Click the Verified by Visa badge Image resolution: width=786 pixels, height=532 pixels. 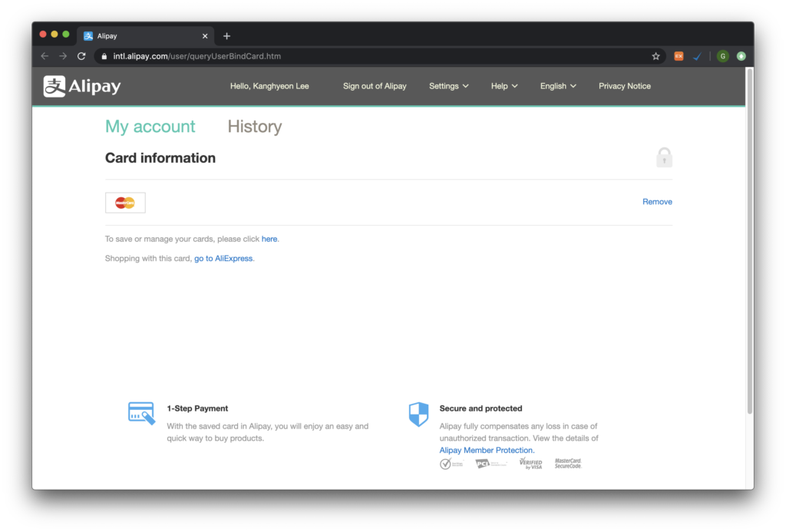click(x=530, y=464)
